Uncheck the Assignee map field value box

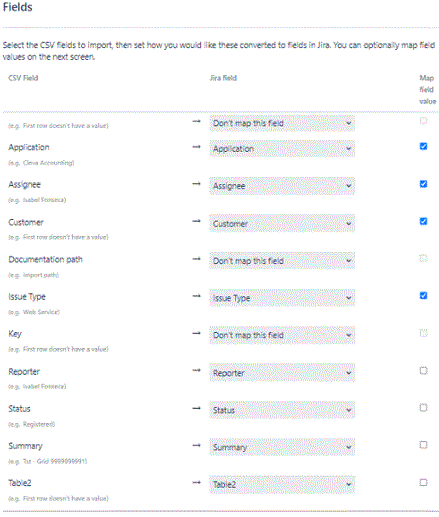pyautogui.click(x=423, y=184)
